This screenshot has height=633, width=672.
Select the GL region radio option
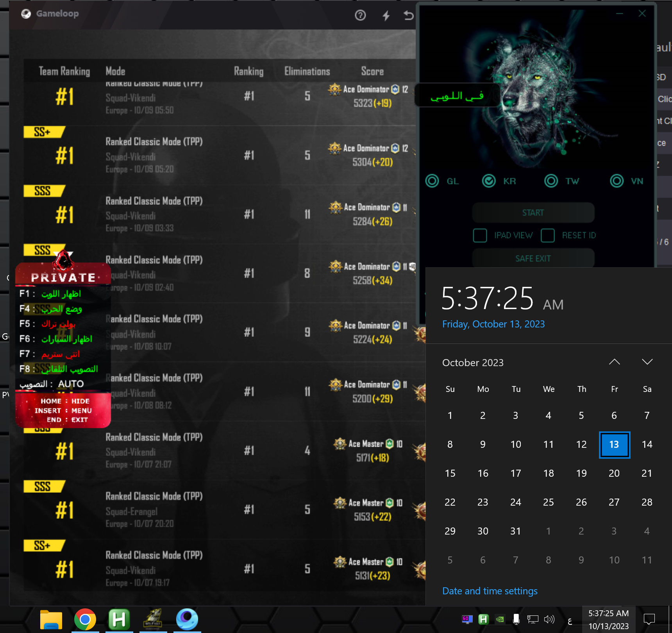432,181
